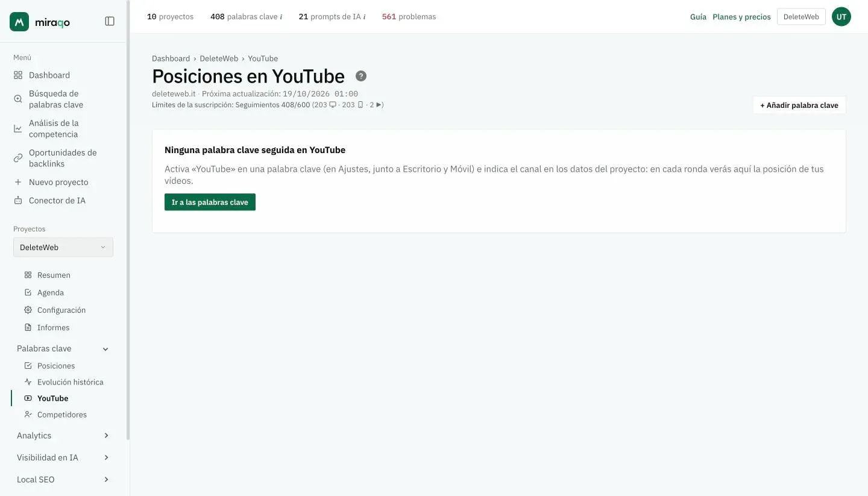Expand the Local SEO section
The width and height of the screenshot is (868, 496).
[106, 480]
